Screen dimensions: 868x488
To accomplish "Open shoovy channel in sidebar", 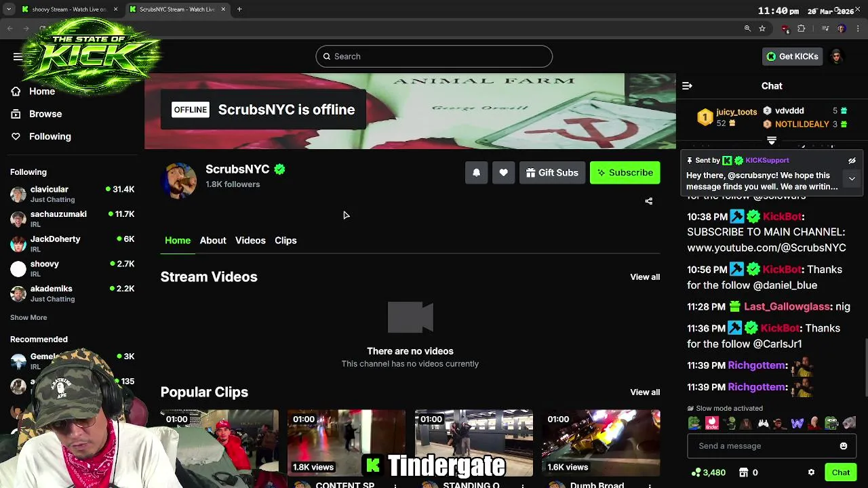I will point(72,268).
